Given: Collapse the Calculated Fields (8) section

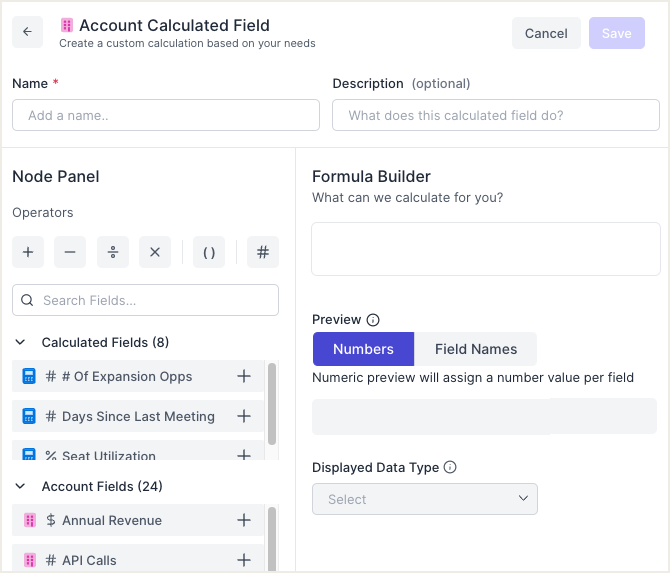Looking at the screenshot, I should (x=20, y=342).
